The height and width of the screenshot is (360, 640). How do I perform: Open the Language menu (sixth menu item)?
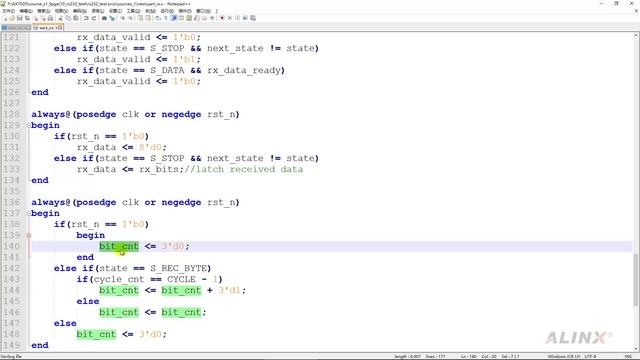98,11
